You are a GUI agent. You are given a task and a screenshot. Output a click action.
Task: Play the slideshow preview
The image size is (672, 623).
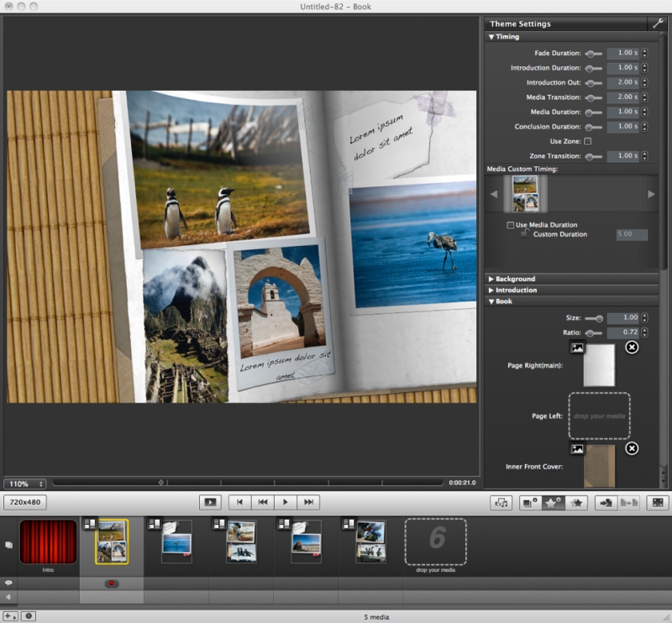coord(286,502)
